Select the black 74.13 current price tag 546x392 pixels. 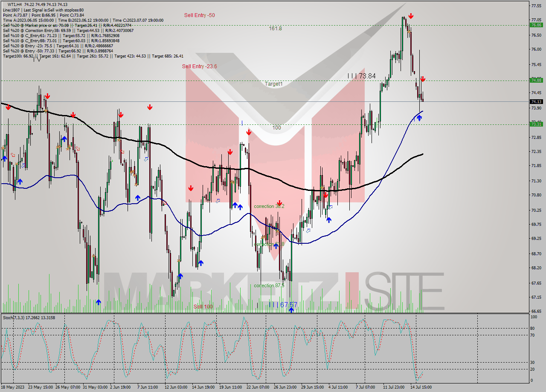click(536, 101)
